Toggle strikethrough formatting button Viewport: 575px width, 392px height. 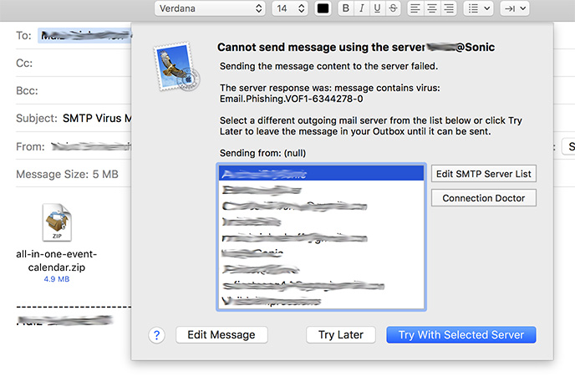393,8
